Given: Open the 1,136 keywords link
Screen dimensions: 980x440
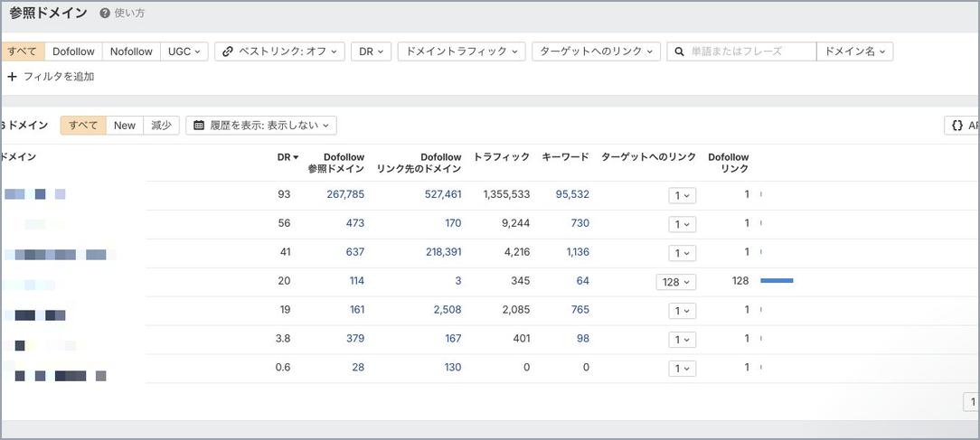Looking at the screenshot, I should coord(578,252).
